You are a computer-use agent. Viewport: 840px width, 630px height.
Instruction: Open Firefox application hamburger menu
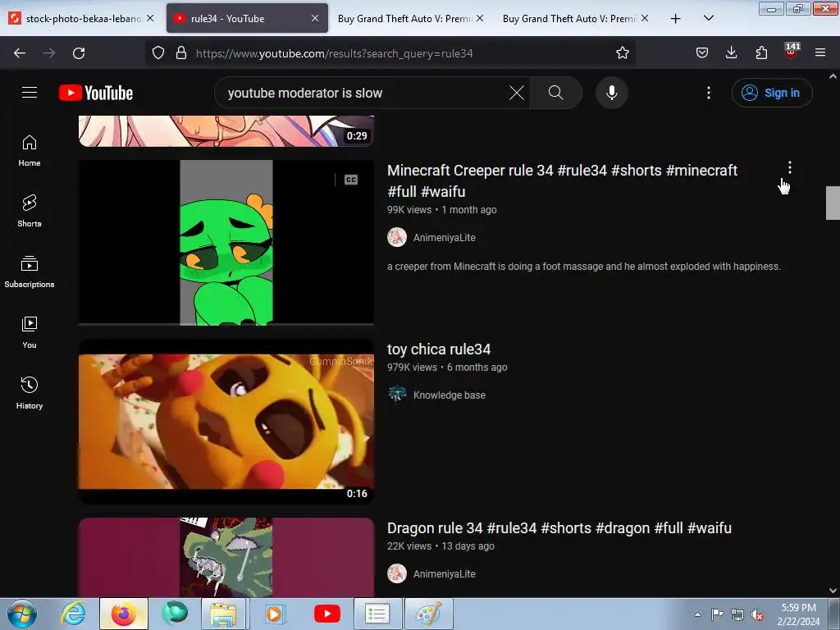820,53
